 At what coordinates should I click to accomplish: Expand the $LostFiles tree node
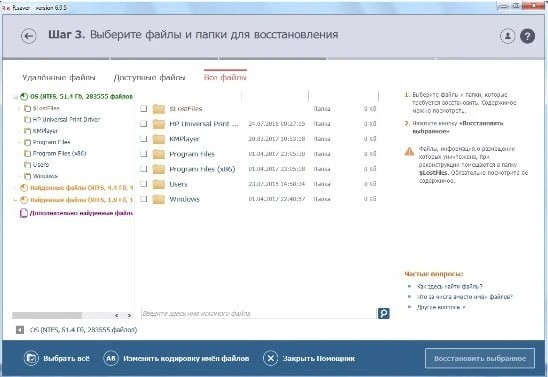[x=19, y=108]
